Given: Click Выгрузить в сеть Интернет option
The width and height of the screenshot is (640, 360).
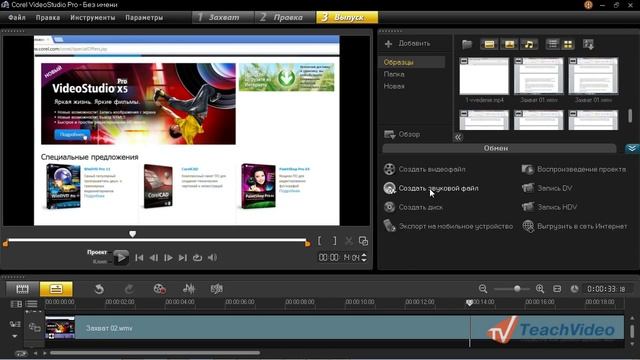Looking at the screenshot, I should point(575,226).
